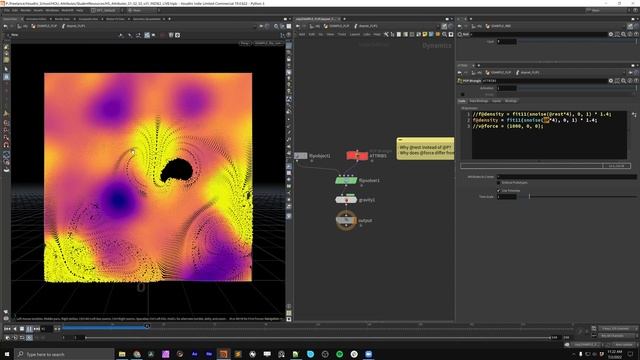
Task: Click the first selection mode icon above viewport
Action: click(x=121, y=35)
